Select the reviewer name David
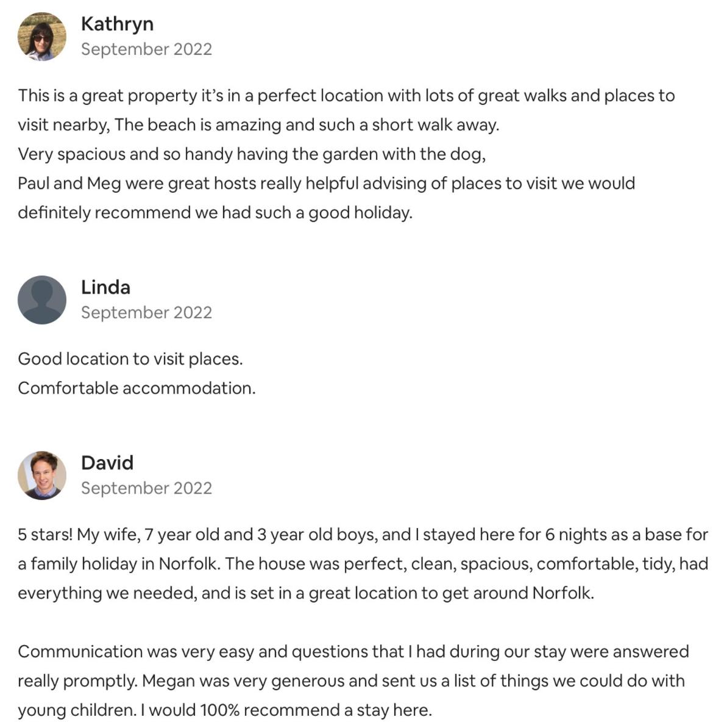713x728 pixels. coord(107,463)
